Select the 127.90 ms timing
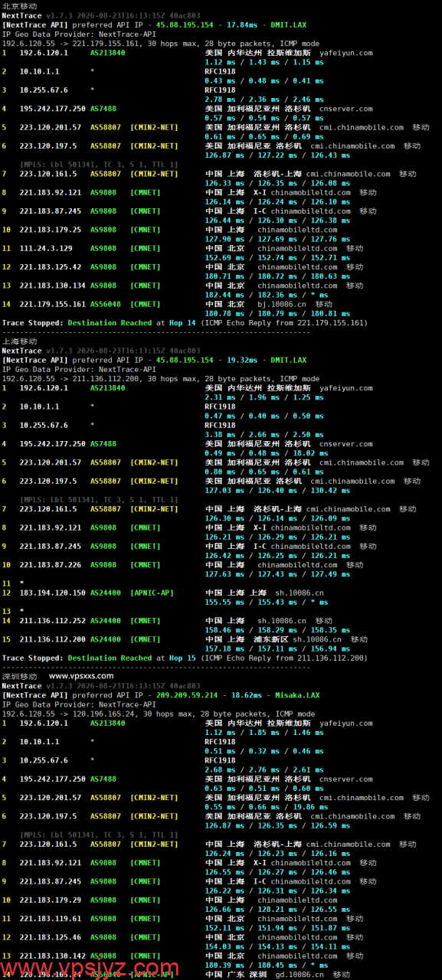The width and height of the screenshot is (442, 980). pos(225,239)
